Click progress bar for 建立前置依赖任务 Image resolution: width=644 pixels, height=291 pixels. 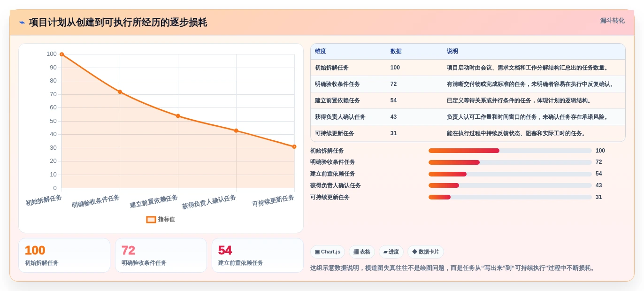coord(510,174)
